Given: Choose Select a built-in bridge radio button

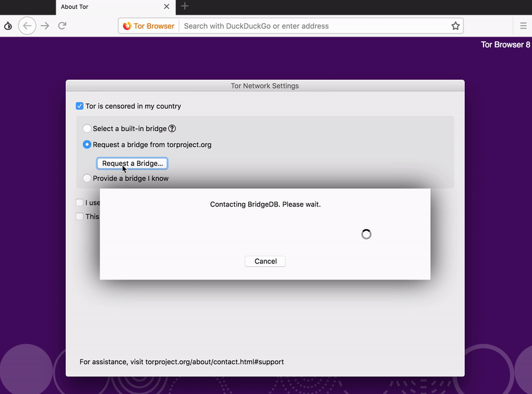Looking at the screenshot, I should pos(87,128).
